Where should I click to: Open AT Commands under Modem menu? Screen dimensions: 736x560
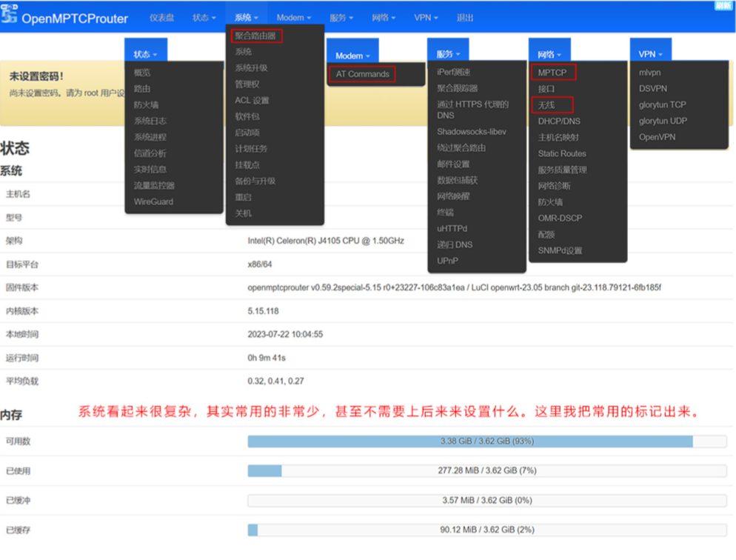tap(362, 74)
